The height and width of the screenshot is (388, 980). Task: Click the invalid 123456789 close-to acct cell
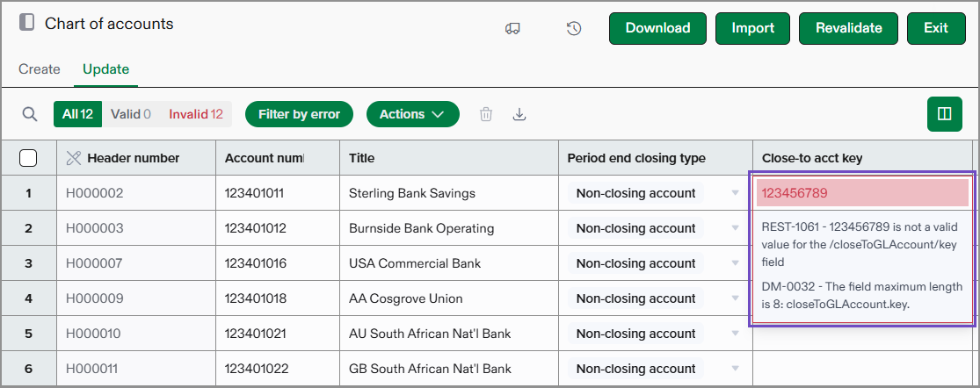tap(861, 193)
